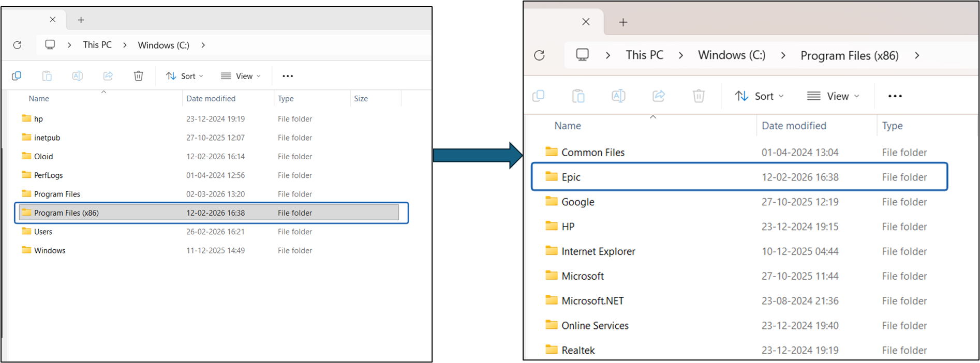The height and width of the screenshot is (363, 980).
Task: Click the share icon in the right window toolbar
Action: click(x=658, y=96)
